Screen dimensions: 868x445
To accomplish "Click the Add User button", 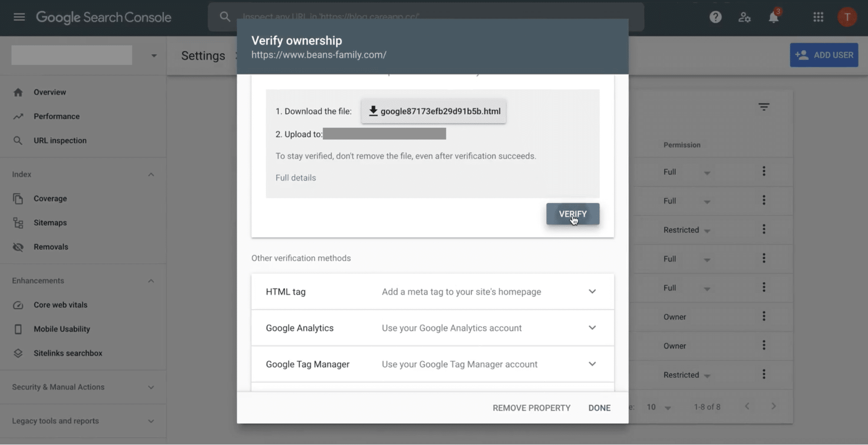I will [x=824, y=55].
